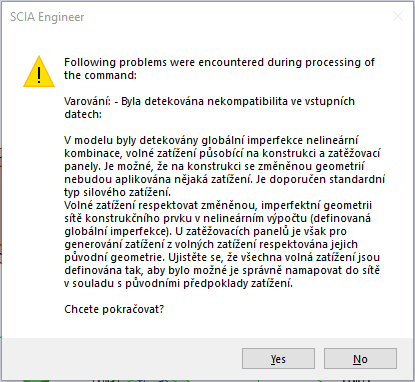415x382 pixels.
Task: Click the 'typ silového zatížení.' line
Action: point(117,192)
